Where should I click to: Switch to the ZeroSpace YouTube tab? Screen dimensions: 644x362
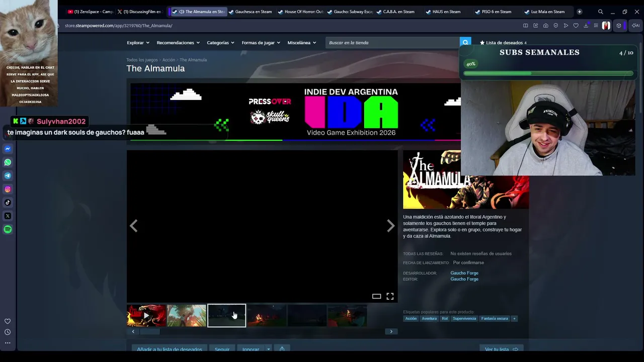click(x=91, y=12)
